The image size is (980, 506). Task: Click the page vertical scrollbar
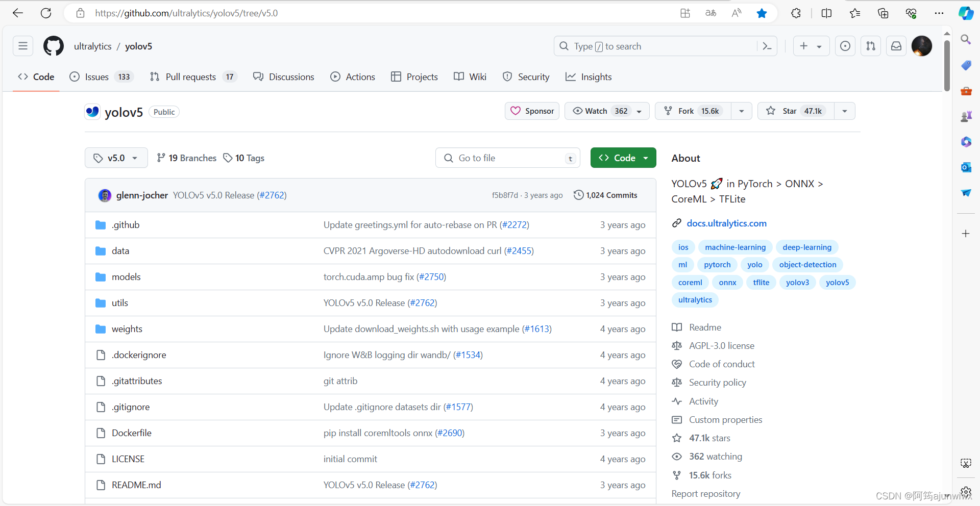click(947, 66)
